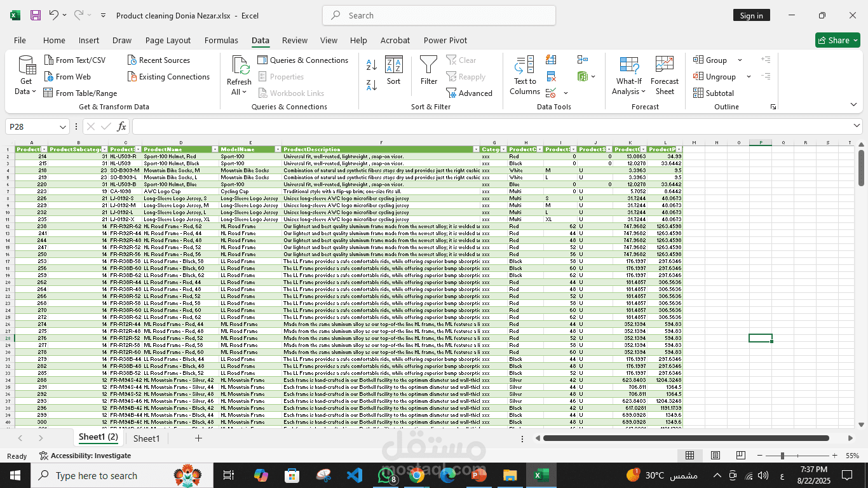Screen dimensions: 868x488
Task: Open the Advanced filter dialog
Action: [x=470, y=93]
